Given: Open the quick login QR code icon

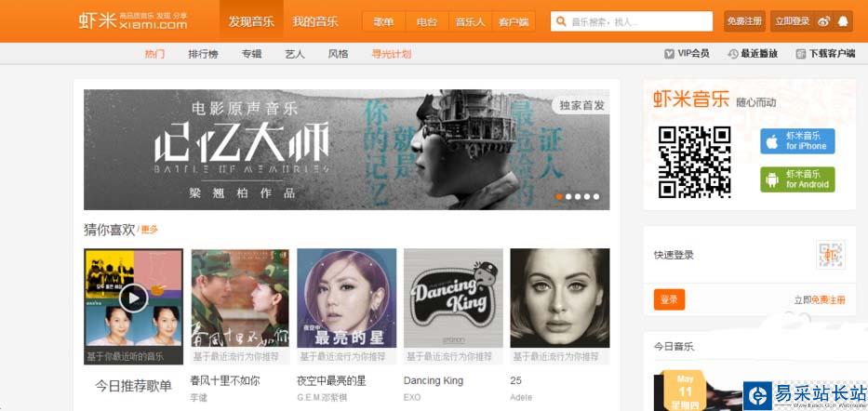Looking at the screenshot, I should coord(831,255).
